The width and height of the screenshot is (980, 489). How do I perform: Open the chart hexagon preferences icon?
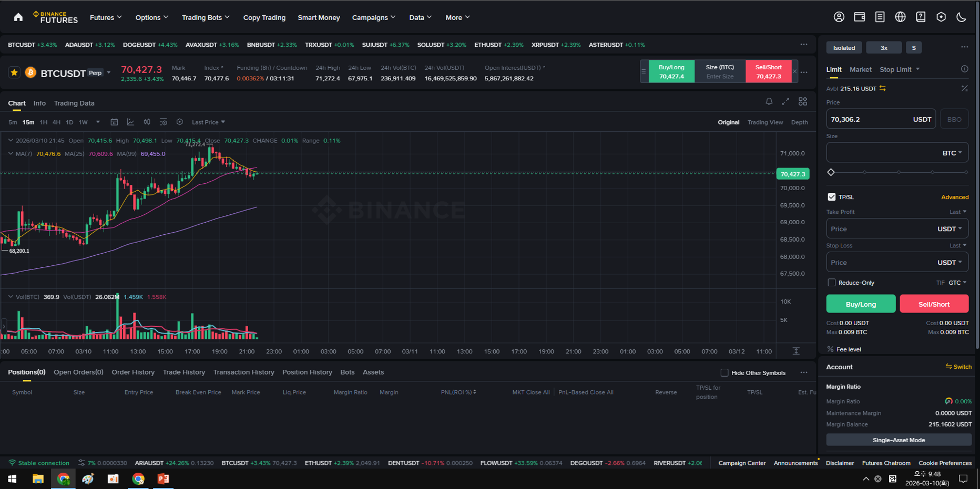[180, 122]
